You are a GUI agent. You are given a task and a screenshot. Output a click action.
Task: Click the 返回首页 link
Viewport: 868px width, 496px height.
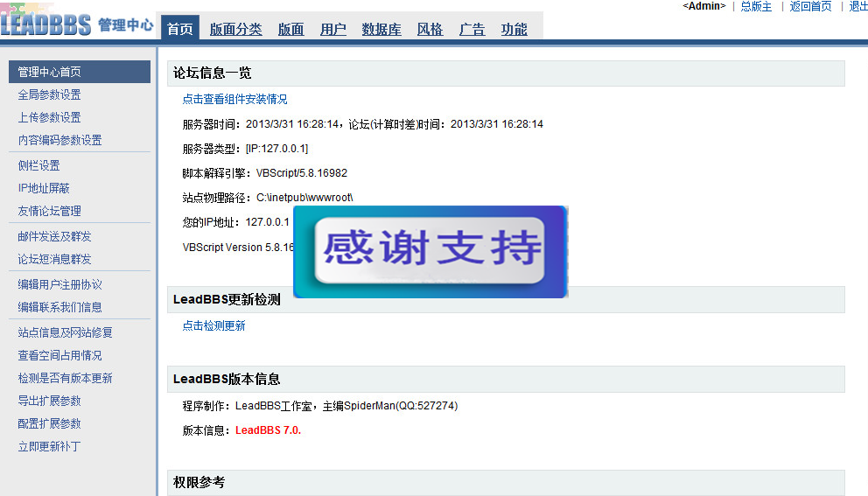[810, 7]
